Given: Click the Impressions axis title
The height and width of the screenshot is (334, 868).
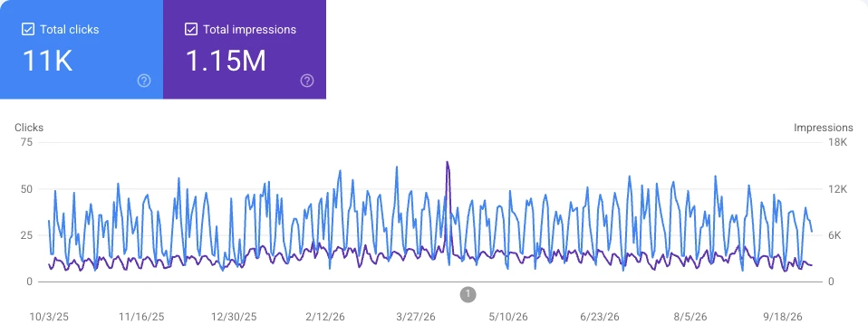Looking at the screenshot, I should (x=824, y=128).
